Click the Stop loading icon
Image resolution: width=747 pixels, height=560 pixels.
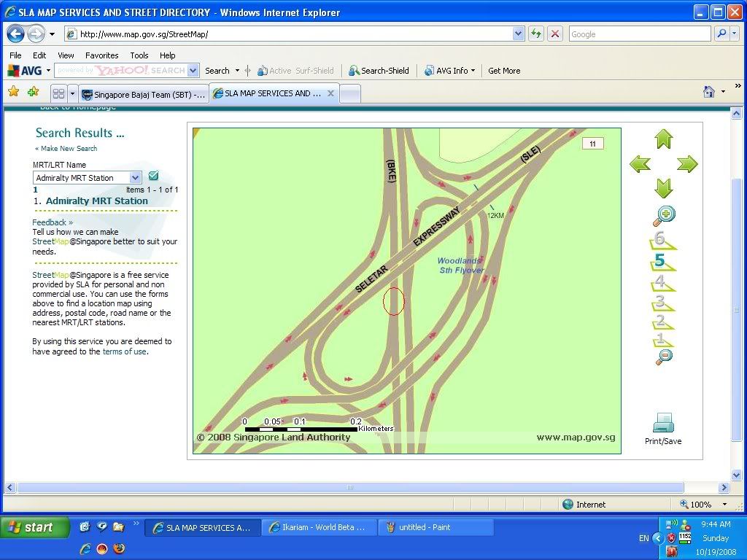tap(554, 34)
